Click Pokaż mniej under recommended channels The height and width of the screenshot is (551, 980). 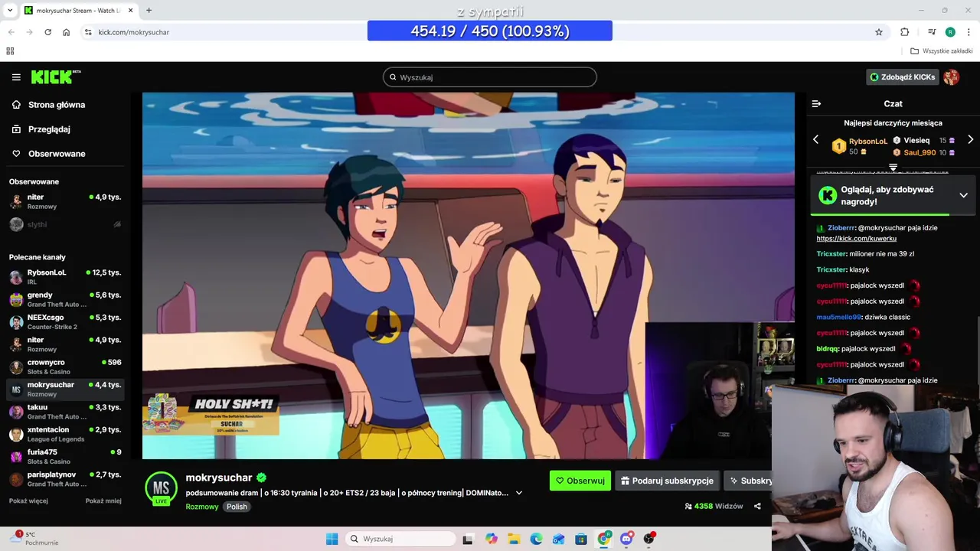(103, 501)
